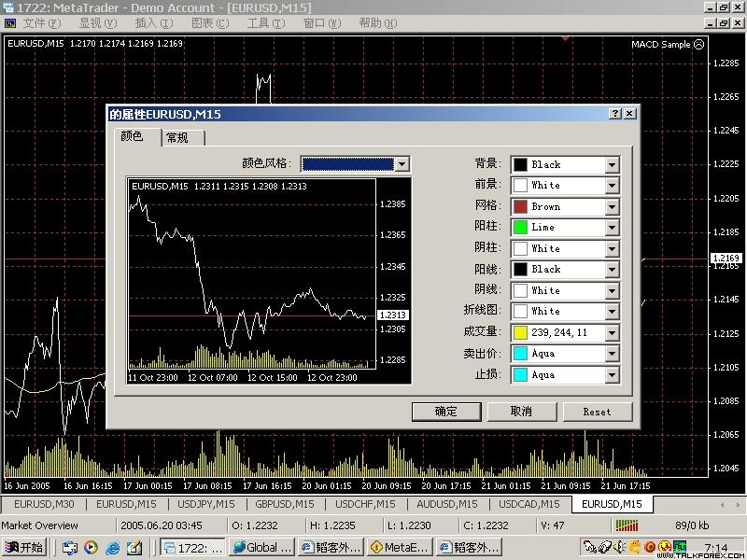Screen dimensions: 747x560
Task: Click the notepad with pencil quick launch icon
Action: click(134, 548)
